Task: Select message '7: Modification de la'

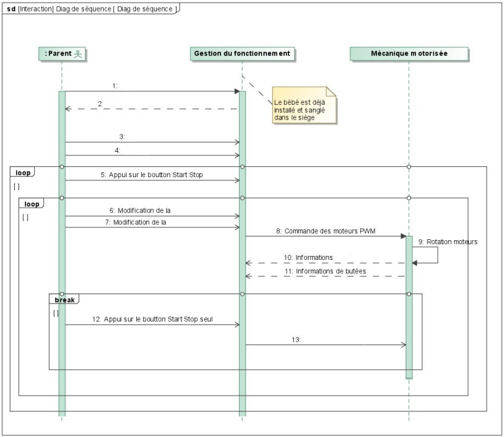Action: pyautogui.click(x=135, y=222)
